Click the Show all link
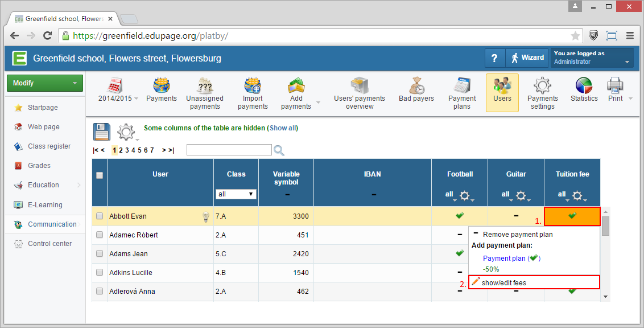Screen dimensions: 644x328 [x=283, y=128]
